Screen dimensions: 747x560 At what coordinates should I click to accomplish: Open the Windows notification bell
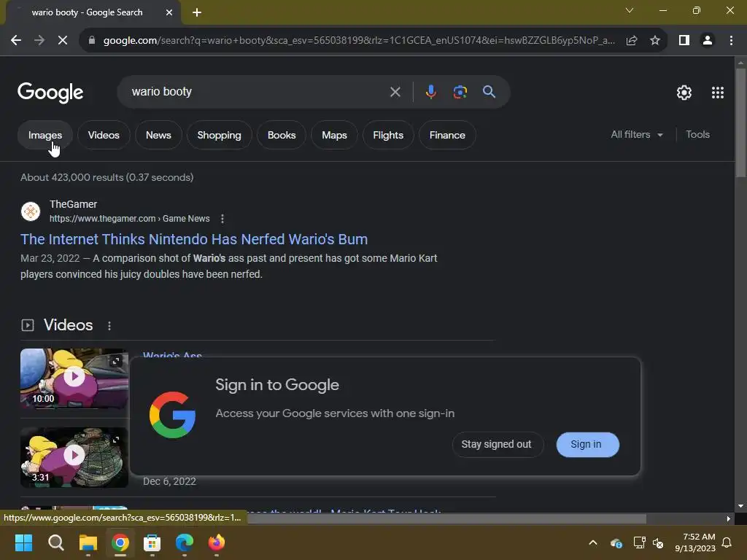coord(727,542)
